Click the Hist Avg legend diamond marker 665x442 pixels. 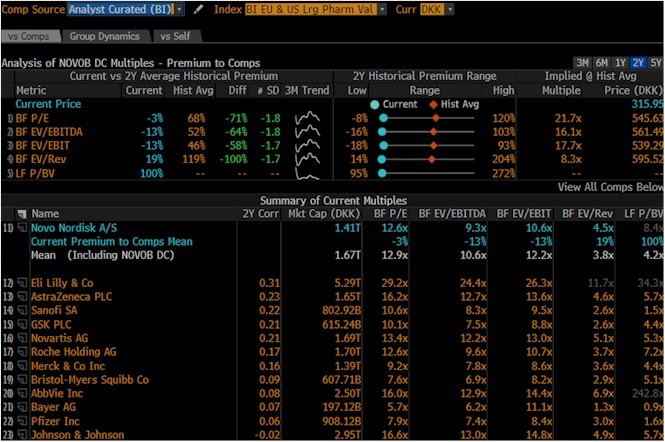click(433, 105)
